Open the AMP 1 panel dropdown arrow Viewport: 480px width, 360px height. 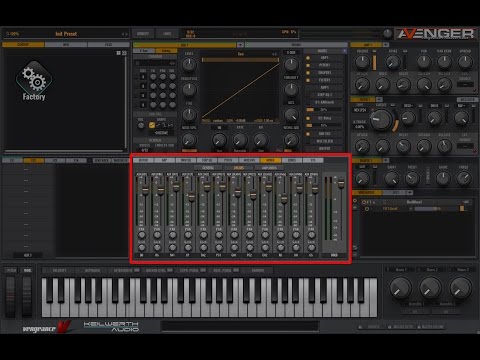point(386,45)
